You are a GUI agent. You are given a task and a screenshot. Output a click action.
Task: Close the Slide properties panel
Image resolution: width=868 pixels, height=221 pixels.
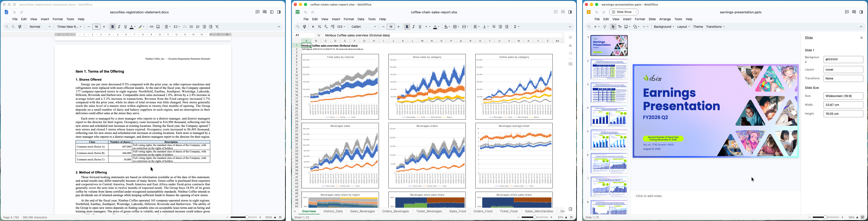click(x=861, y=38)
